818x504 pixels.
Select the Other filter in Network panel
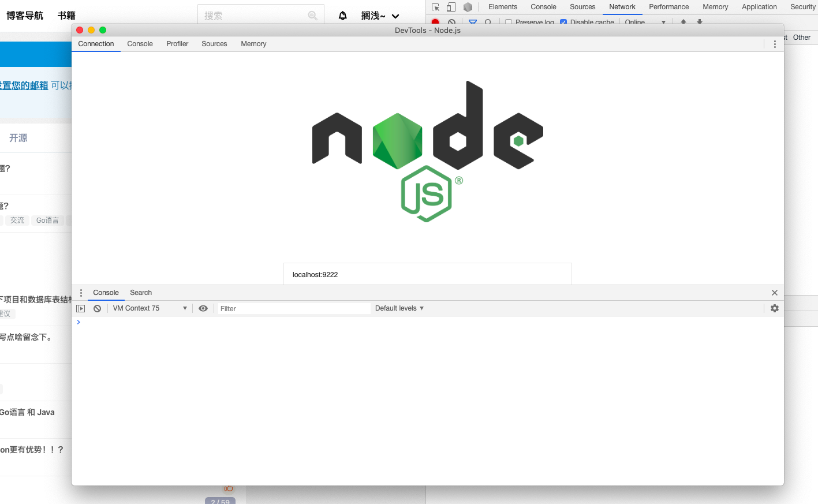[x=801, y=38]
